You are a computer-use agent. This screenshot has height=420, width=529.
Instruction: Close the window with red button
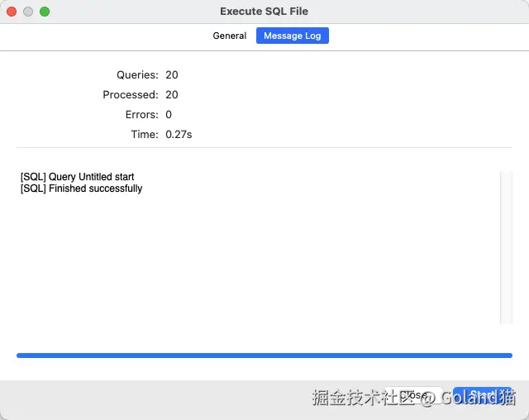pos(12,12)
